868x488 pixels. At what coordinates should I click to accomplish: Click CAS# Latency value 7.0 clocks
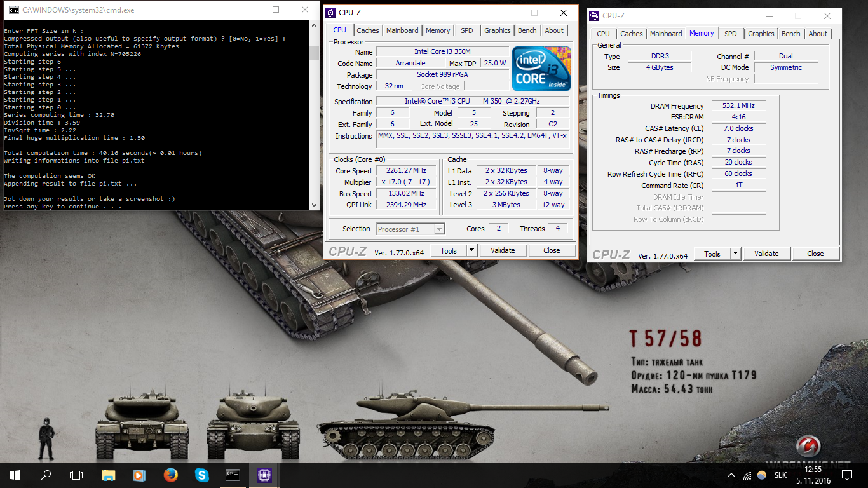pyautogui.click(x=738, y=128)
